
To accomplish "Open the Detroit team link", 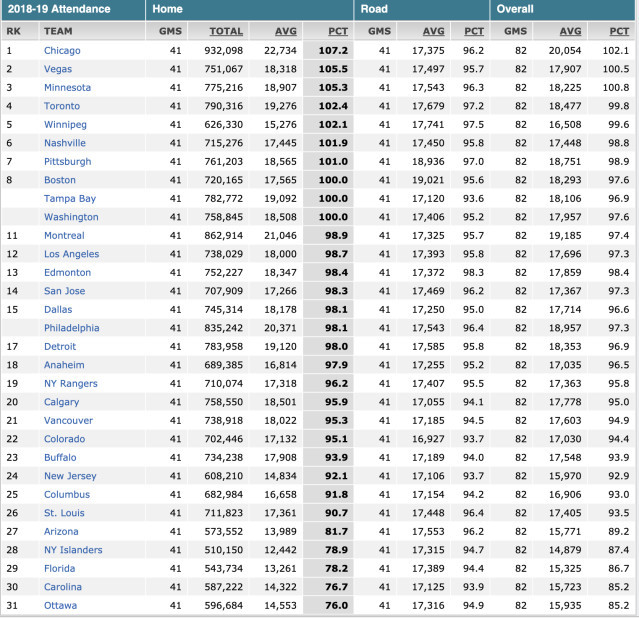I will point(60,347).
